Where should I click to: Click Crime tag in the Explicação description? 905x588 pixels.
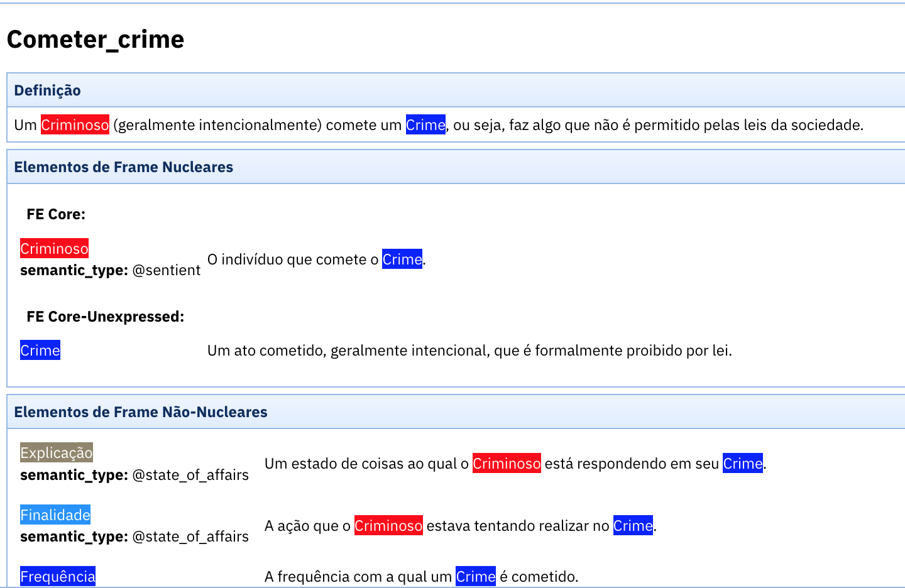742,464
